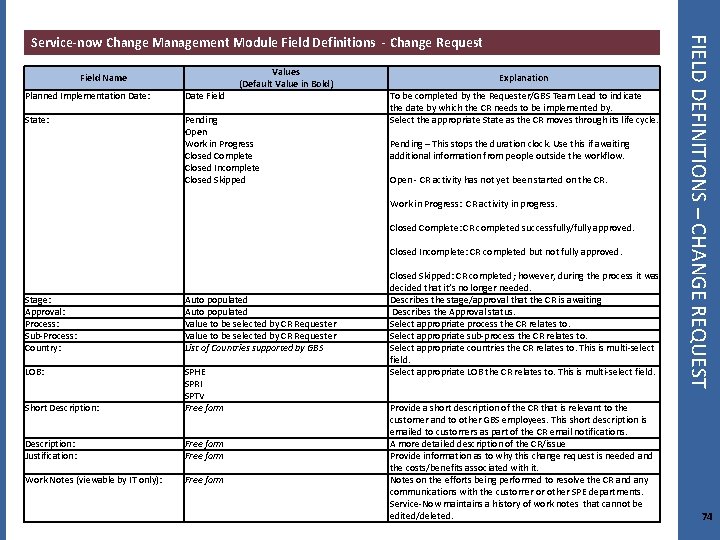Select the 'Sub-Process:' field name cell

coord(104,336)
